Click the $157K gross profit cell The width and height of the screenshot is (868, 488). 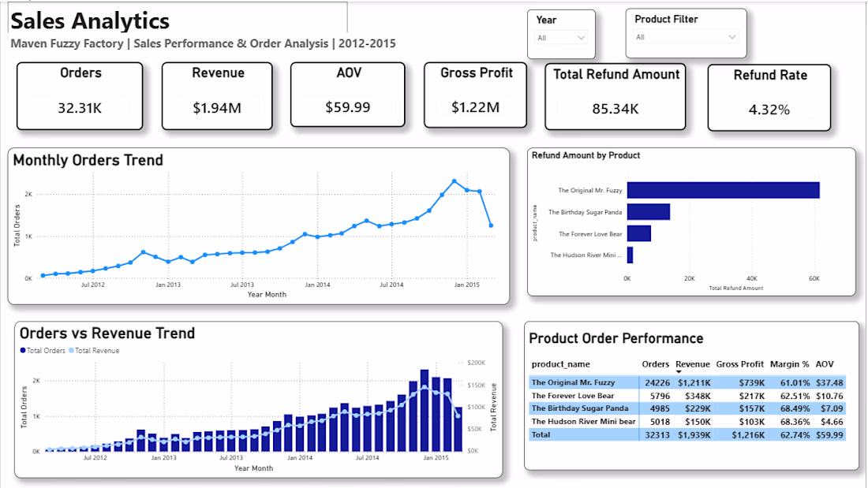tap(752, 408)
